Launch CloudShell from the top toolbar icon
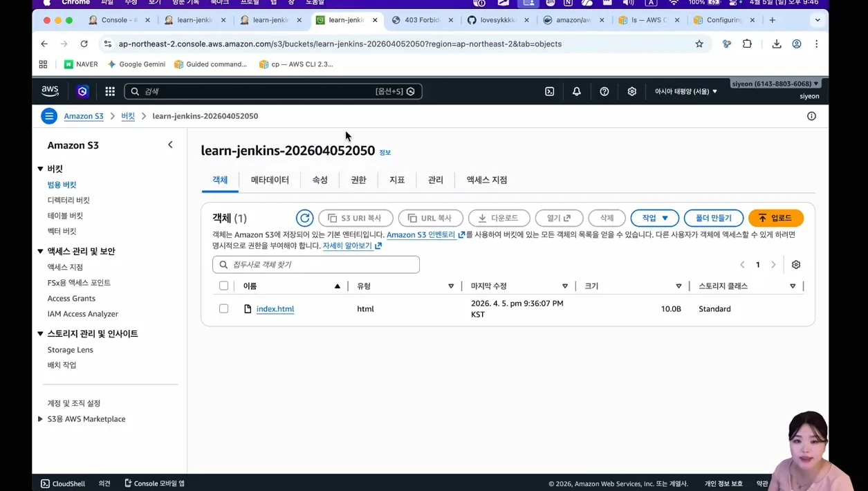This screenshot has width=868, height=491. (x=549, y=91)
